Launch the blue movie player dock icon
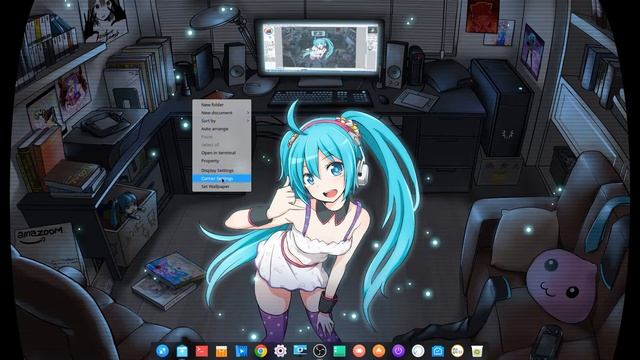The width and height of the screenshot is (640, 360). 241,351
